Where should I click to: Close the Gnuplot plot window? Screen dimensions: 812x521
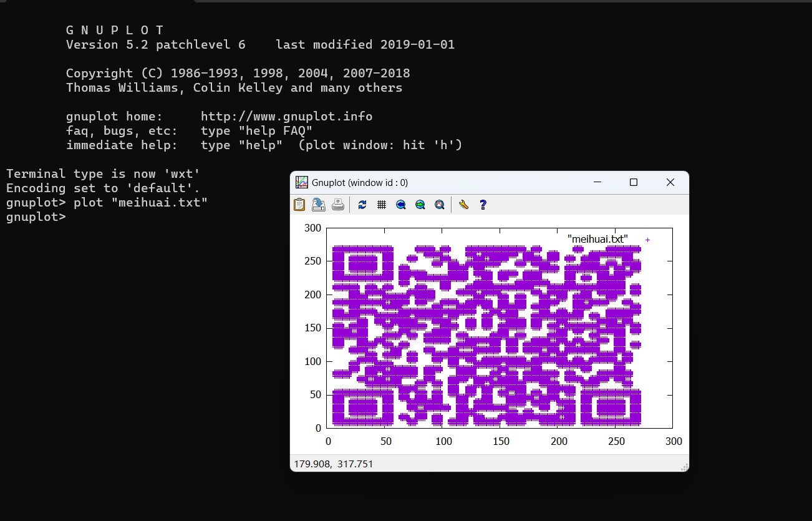[670, 182]
